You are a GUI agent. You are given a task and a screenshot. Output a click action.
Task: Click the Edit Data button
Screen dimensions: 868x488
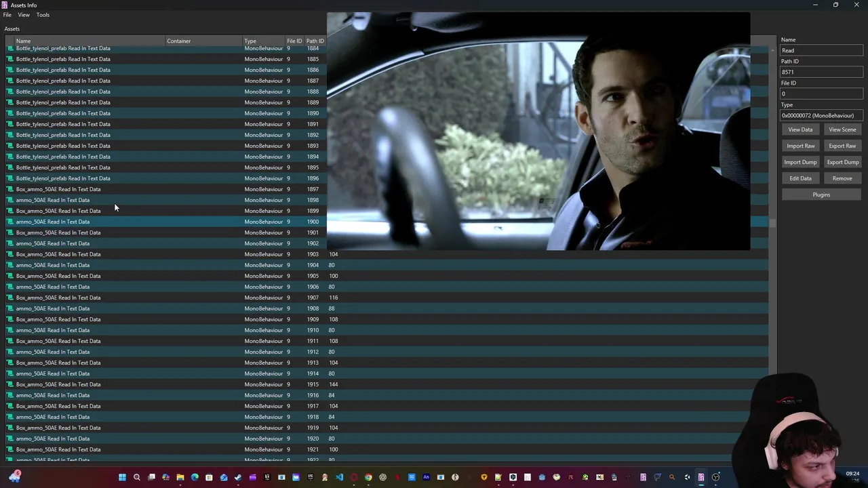click(800, 178)
